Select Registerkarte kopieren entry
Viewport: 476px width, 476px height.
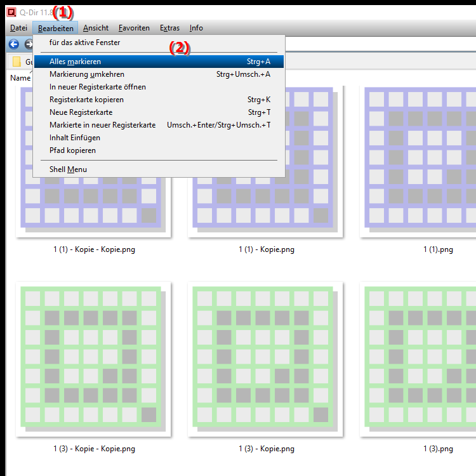pos(159,100)
